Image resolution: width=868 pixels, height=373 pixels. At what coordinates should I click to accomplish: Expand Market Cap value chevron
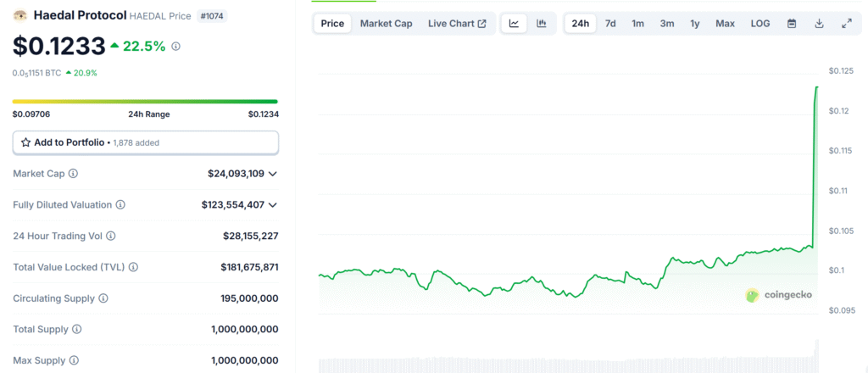tap(273, 174)
